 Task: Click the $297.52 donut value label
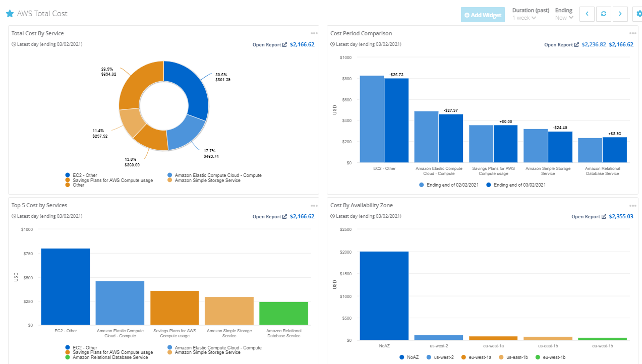point(100,136)
